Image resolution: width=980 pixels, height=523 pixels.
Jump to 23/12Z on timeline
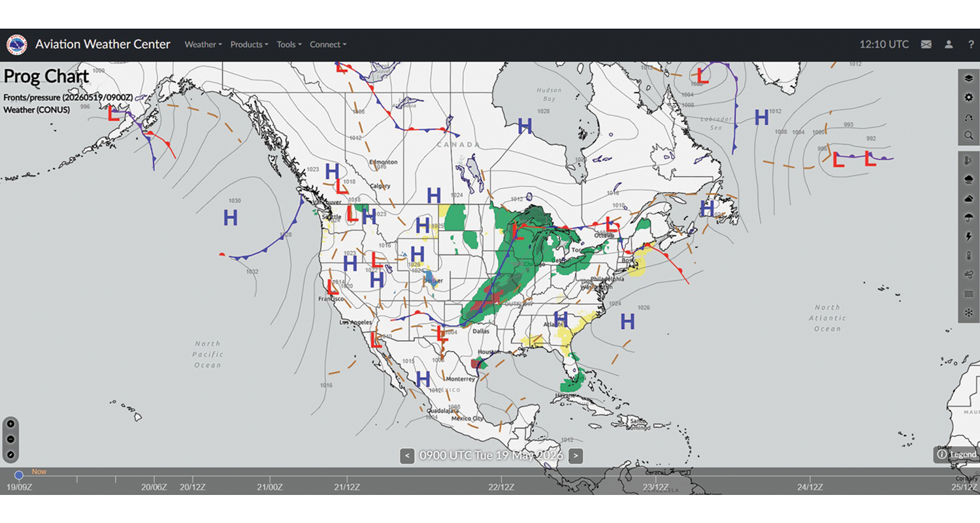(655, 487)
